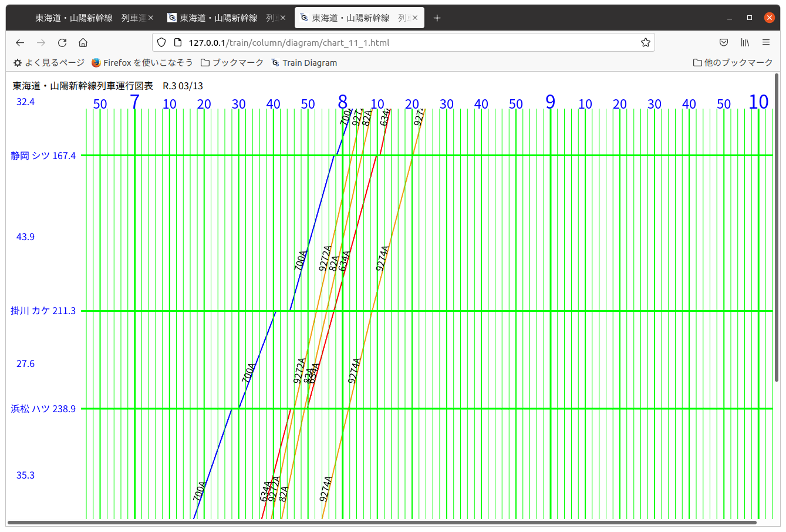Click train label 700A between 掛川 and 浜松
The height and width of the screenshot is (532, 786).
point(249,373)
